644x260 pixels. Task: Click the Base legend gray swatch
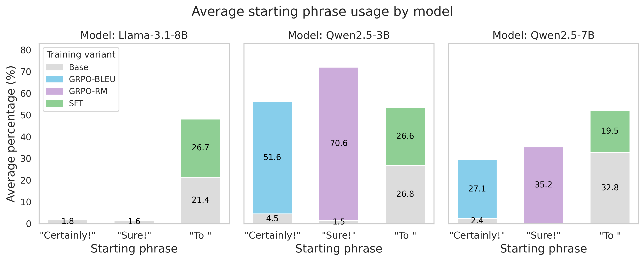pyautogui.click(x=54, y=67)
